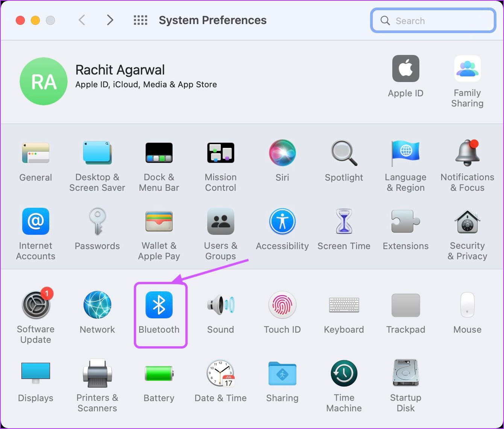Click the Apple ID icon
Image resolution: width=504 pixels, height=429 pixels.
(x=406, y=68)
